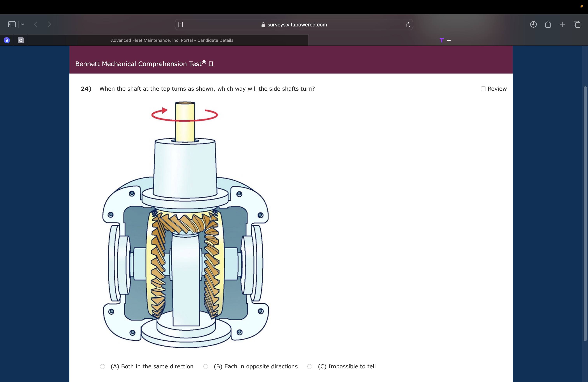
Task: Open Reader view icon in address bar
Action: 181,25
